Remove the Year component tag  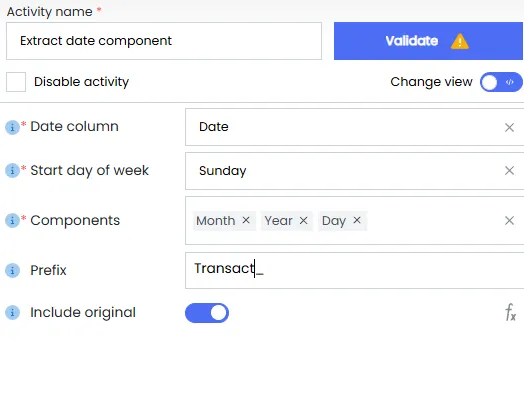click(303, 221)
